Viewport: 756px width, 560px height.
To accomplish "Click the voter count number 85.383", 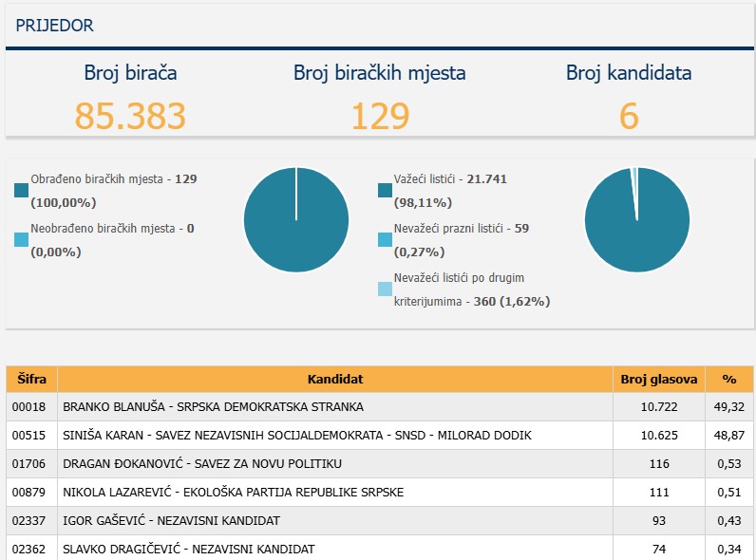I will [130, 116].
